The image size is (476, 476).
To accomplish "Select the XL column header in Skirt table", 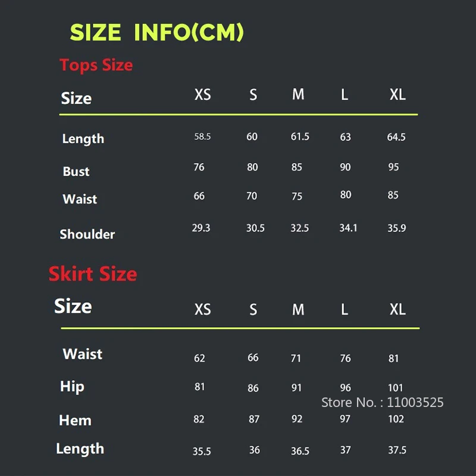I will [x=397, y=309].
